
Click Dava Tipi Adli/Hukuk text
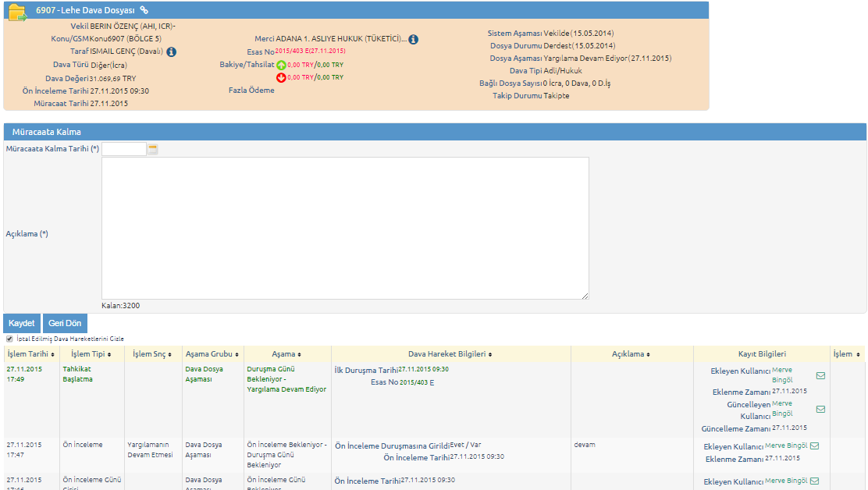click(546, 71)
